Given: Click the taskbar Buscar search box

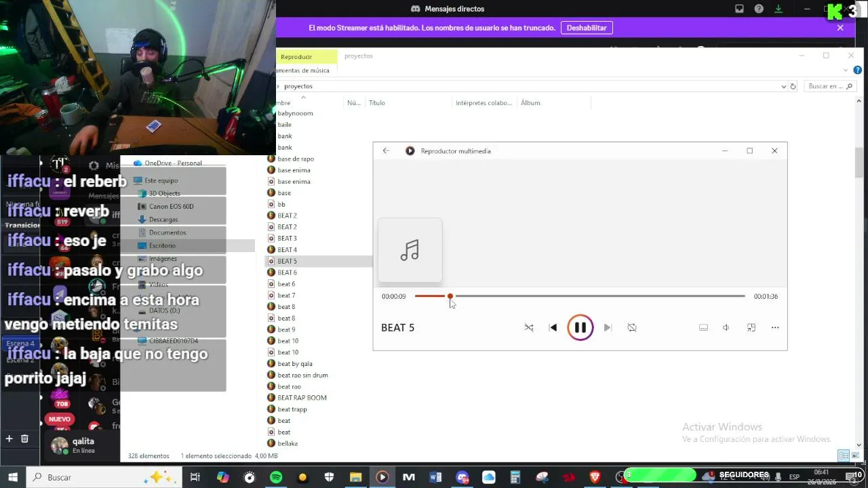Looking at the screenshot, I should (x=104, y=477).
